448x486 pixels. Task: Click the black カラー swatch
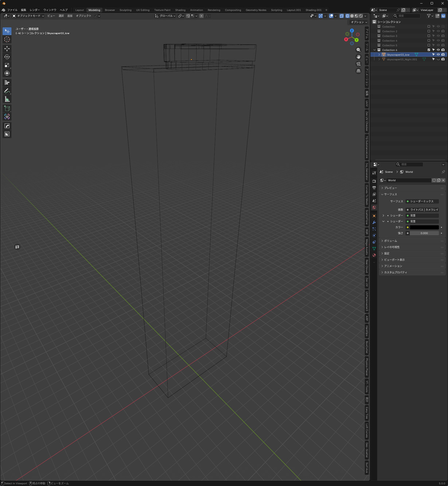pyautogui.click(x=424, y=227)
